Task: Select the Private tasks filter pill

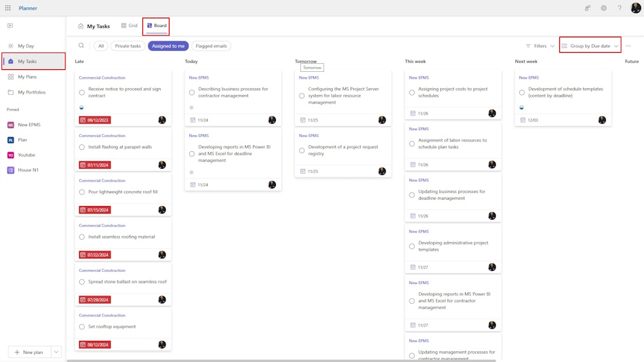Action: [x=127, y=46]
